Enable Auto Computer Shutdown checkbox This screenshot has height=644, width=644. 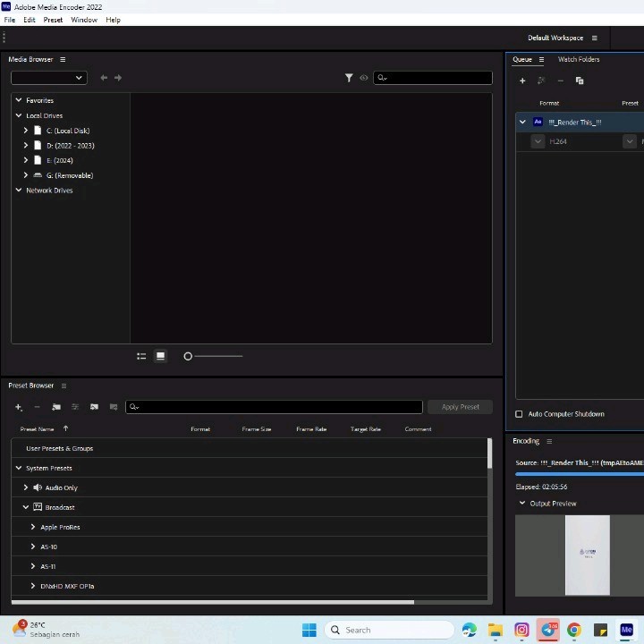click(519, 414)
